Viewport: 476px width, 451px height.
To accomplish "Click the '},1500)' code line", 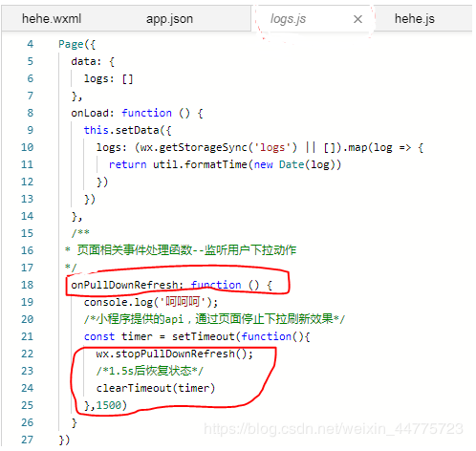I will point(105,405).
